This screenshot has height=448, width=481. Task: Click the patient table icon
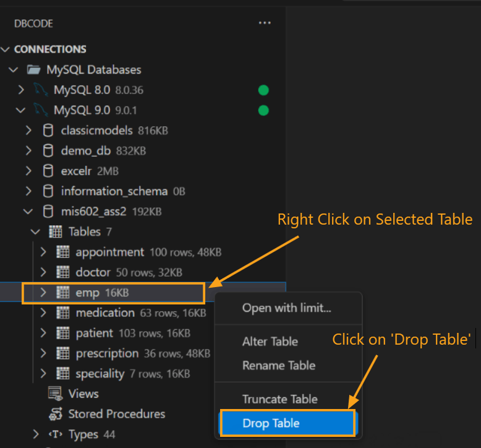tap(63, 333)
